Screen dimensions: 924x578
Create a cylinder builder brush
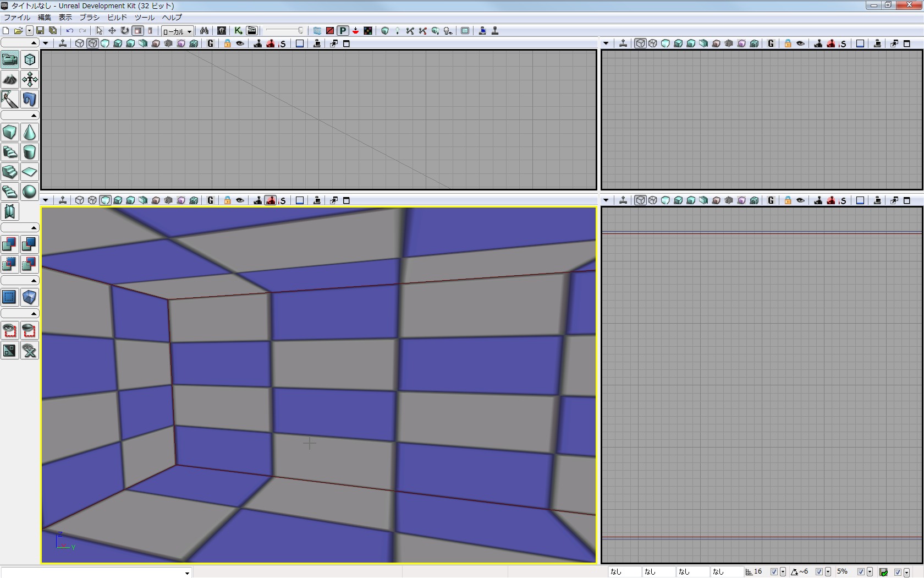click(x=30, y=152)
